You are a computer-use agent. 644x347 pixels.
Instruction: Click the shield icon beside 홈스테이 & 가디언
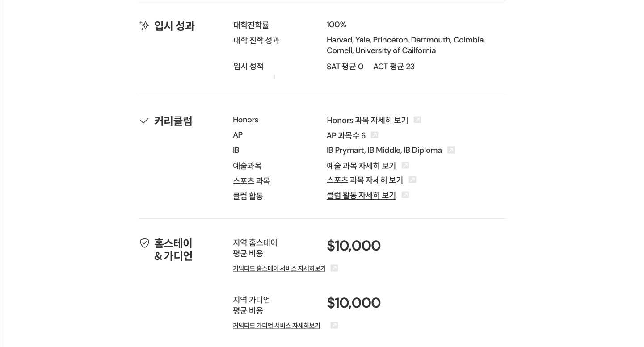click(144, 243)
